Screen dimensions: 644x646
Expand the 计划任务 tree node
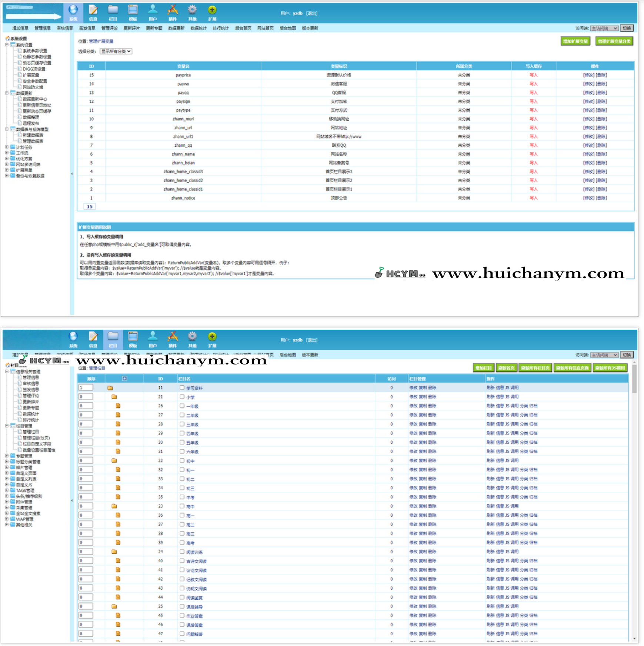[x=7, y=147]
